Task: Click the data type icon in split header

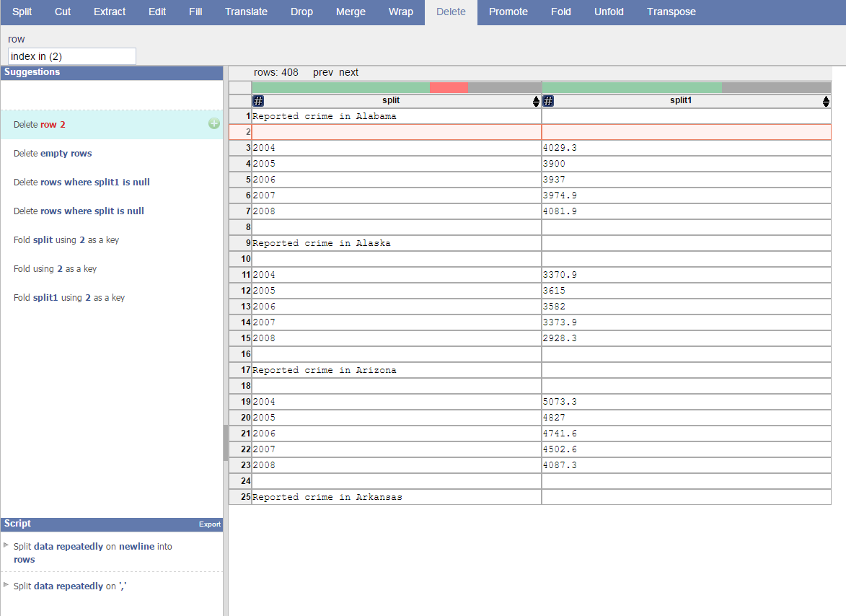Action: click(x=258, y=101)
